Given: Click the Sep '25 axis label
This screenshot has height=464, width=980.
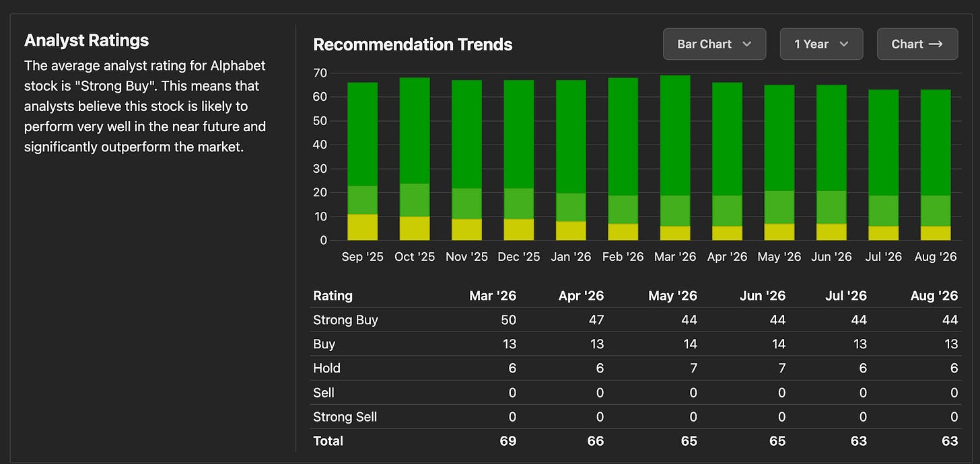Looking at the screenshot, I should [363, 257].
